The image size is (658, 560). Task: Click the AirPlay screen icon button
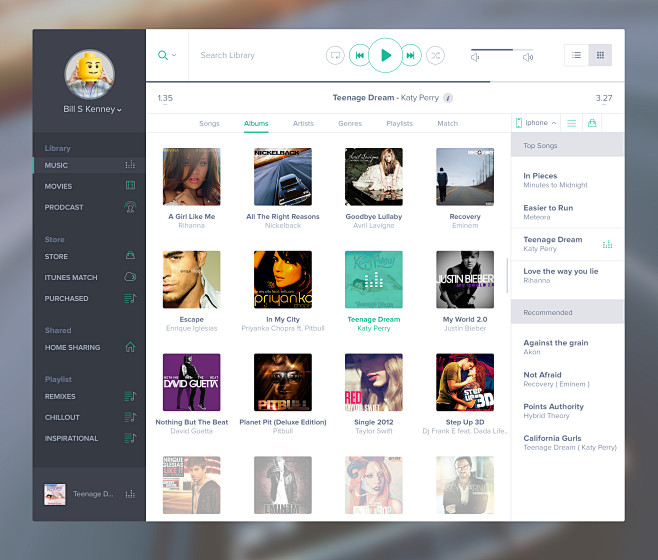[x=335, y=55]
